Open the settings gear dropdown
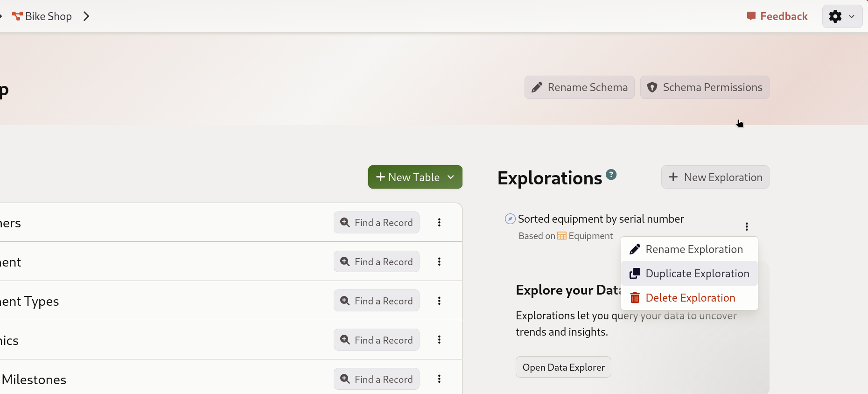868x394 pixels. click(842, 16)
